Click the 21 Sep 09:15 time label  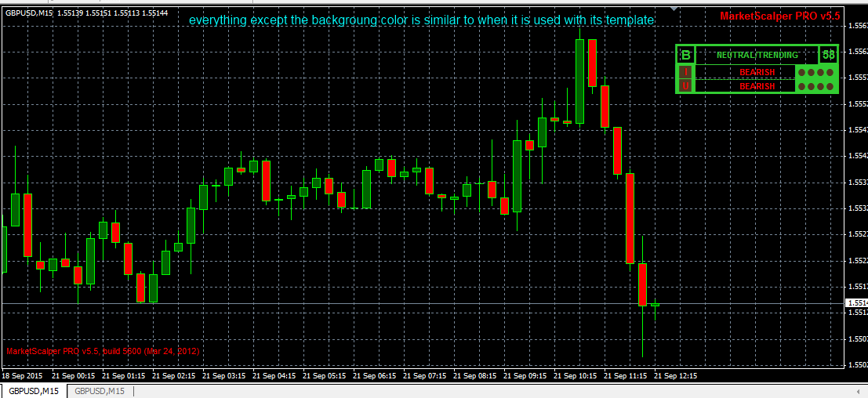point(525,375)
